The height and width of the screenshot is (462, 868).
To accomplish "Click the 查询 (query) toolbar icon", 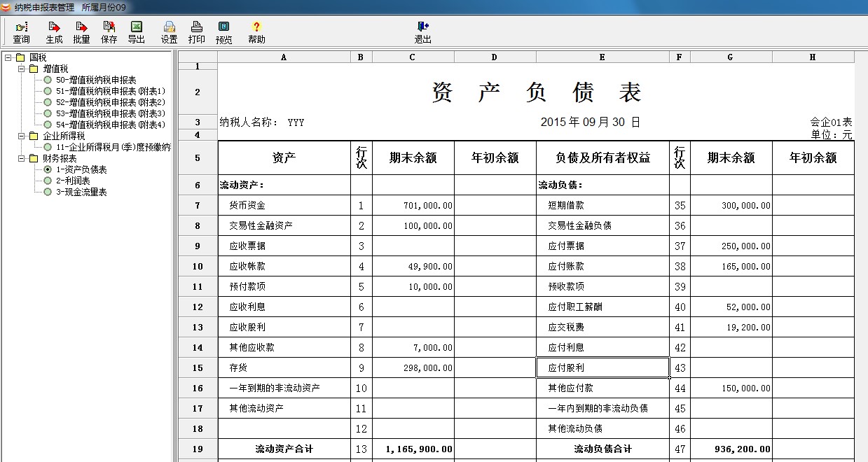I will [x=21, y=33].
